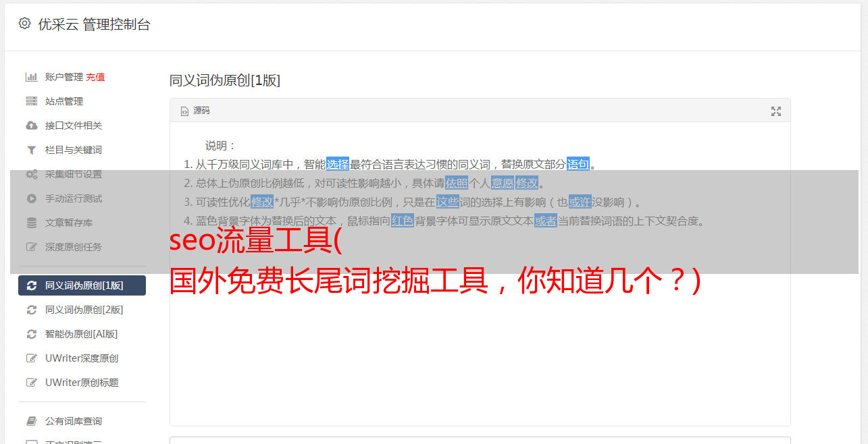Image resolution: width=868 pixels, height=444 pixels.
Task: Click highlighted word 选择 in instructions
Action: (338, 164)
